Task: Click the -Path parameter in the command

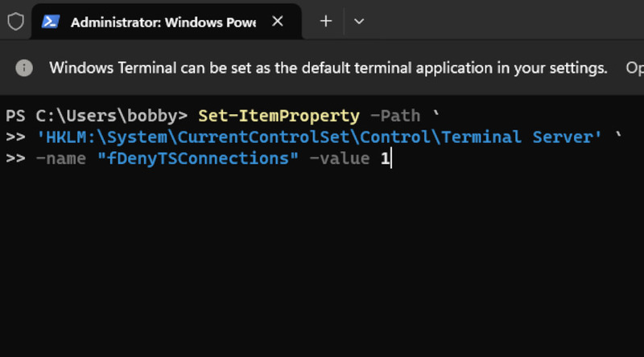Action: [x=394, y=116]
